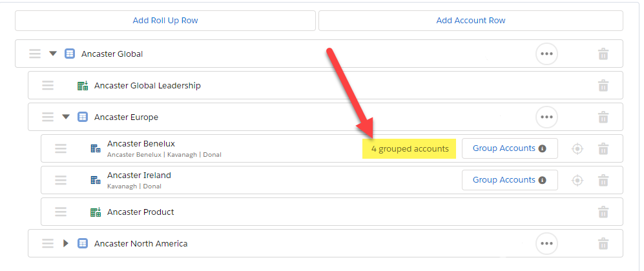Image resolution: width=644 pixels, height=271 pixels.
Task: Click the target icon on Ancaster Ireland
Action: click(577, 180)
